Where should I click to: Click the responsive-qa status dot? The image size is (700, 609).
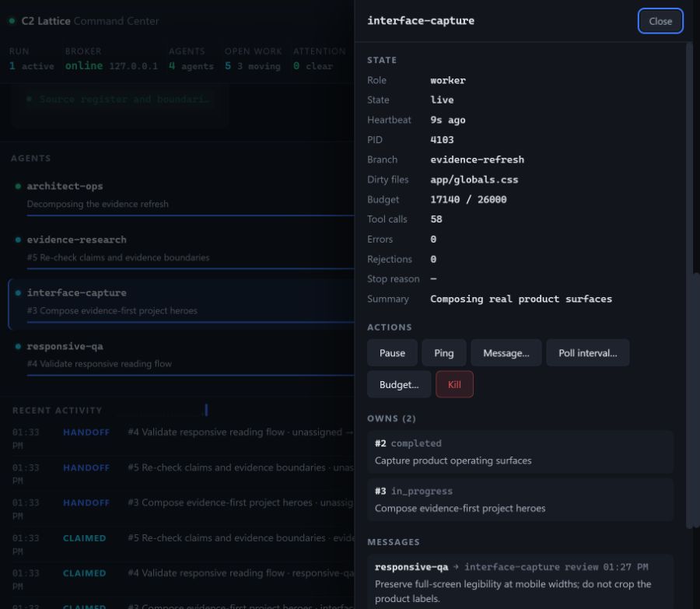point(18,346)
